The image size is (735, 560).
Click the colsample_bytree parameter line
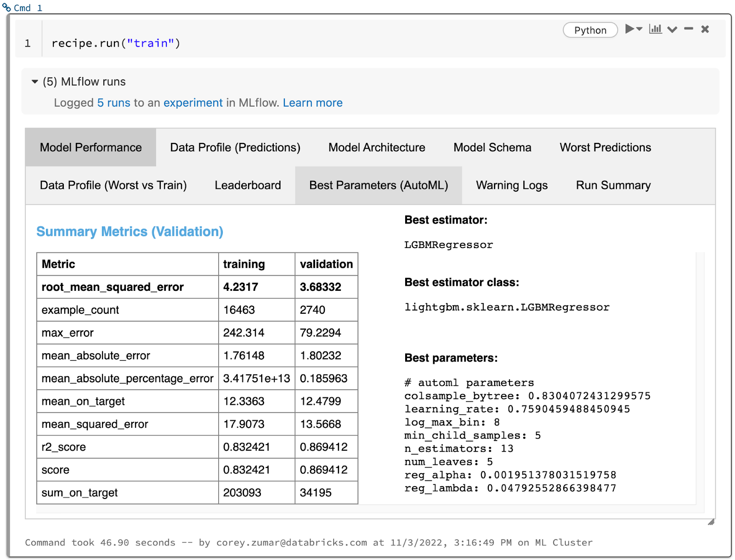coord(527,396)
